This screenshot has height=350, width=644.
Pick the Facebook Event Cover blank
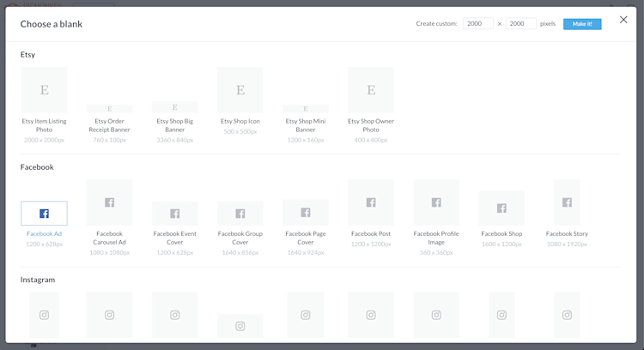[x=175, y=214]
